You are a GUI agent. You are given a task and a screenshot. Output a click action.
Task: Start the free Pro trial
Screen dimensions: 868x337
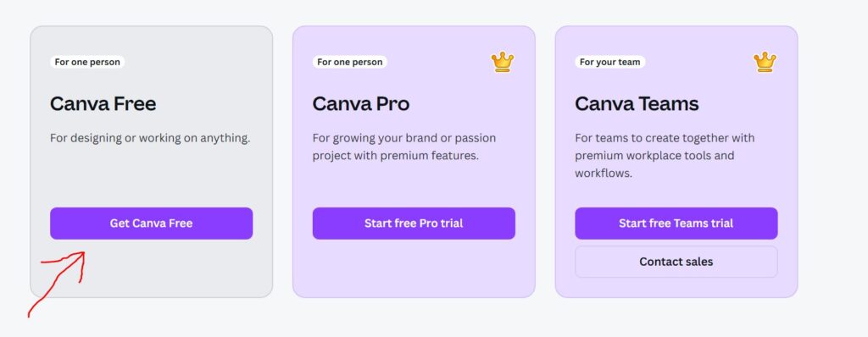coord(414,224)
